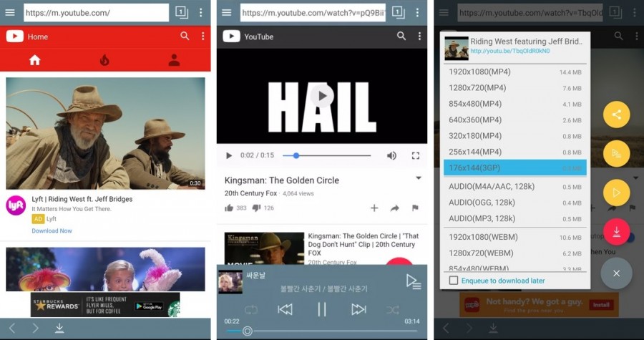Seek on the video progress slider

(x=326, y=155)
